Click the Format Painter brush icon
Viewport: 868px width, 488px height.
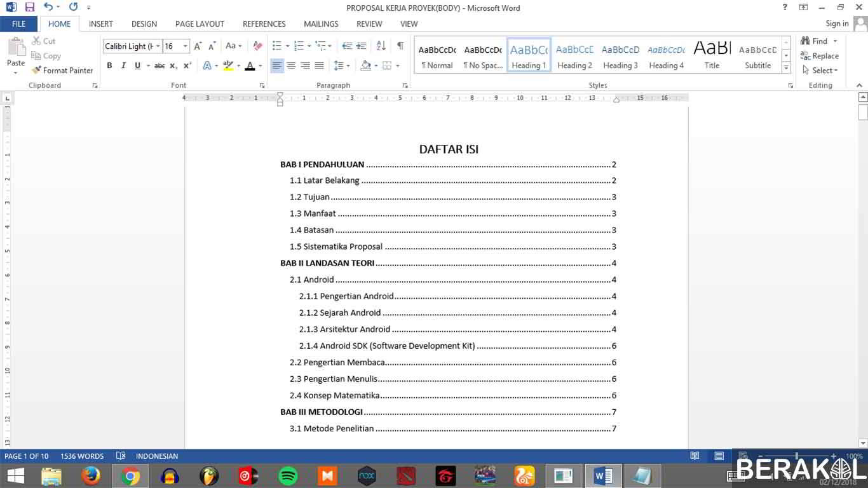37,71
